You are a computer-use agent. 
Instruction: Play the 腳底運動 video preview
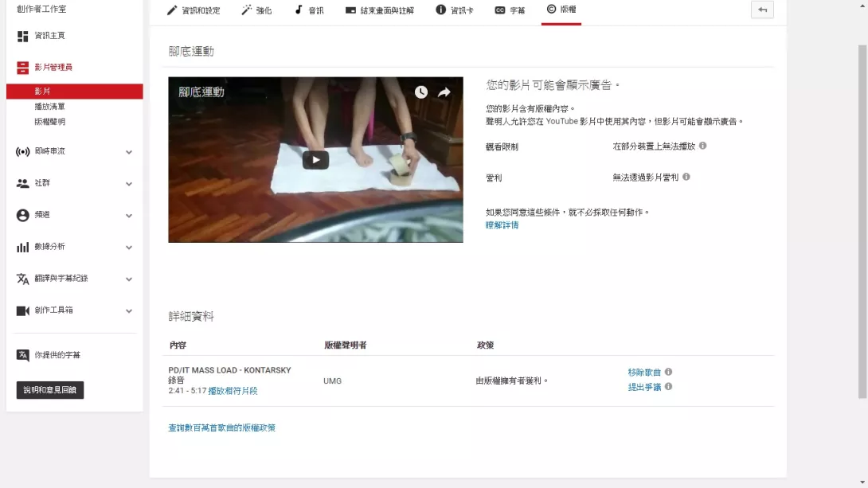click(x=315, y=160)
